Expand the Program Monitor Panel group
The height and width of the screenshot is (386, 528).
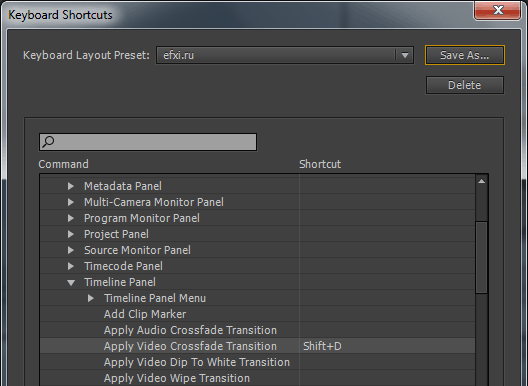point(71,218)
